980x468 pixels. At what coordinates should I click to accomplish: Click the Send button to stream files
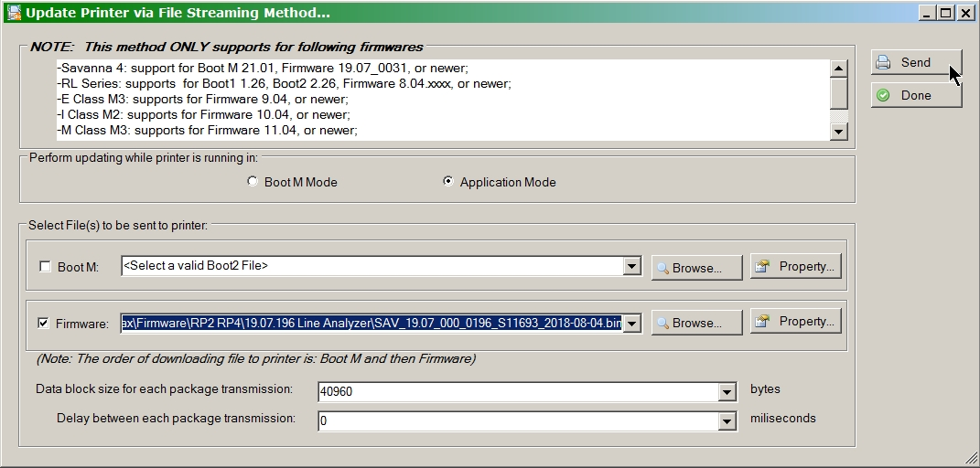click(916, 62)
